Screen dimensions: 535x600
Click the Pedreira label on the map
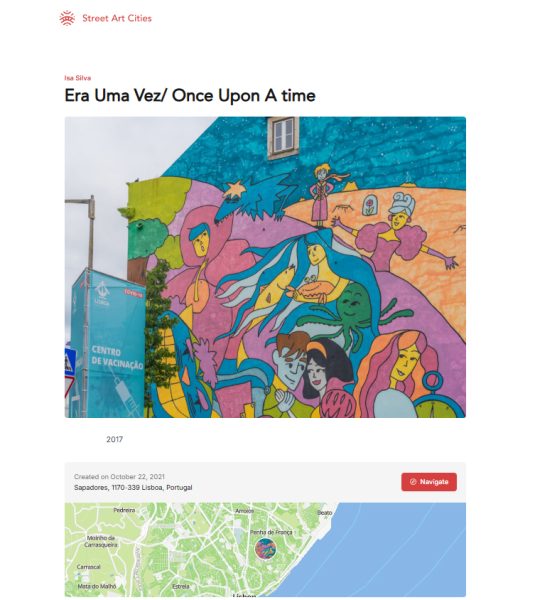[124, 510]
